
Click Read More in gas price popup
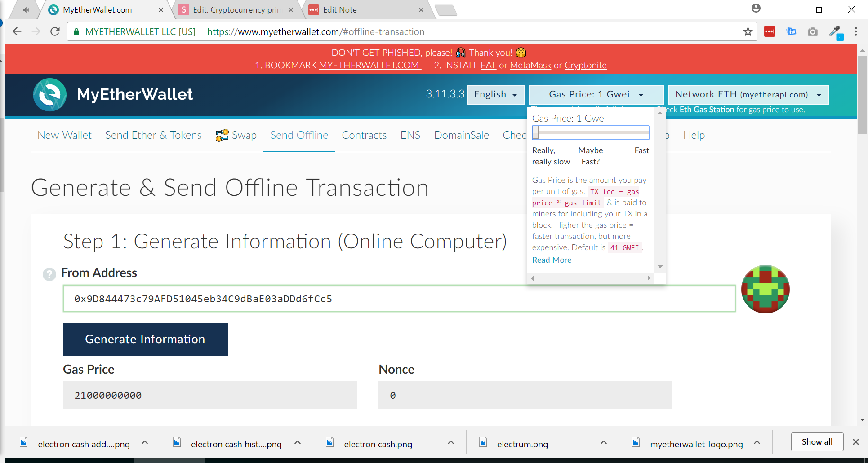(x=552, y=260)
